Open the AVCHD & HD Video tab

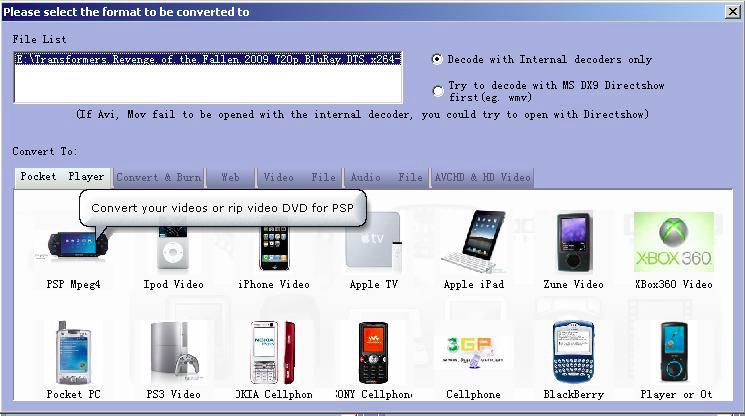tap(482, 178)
